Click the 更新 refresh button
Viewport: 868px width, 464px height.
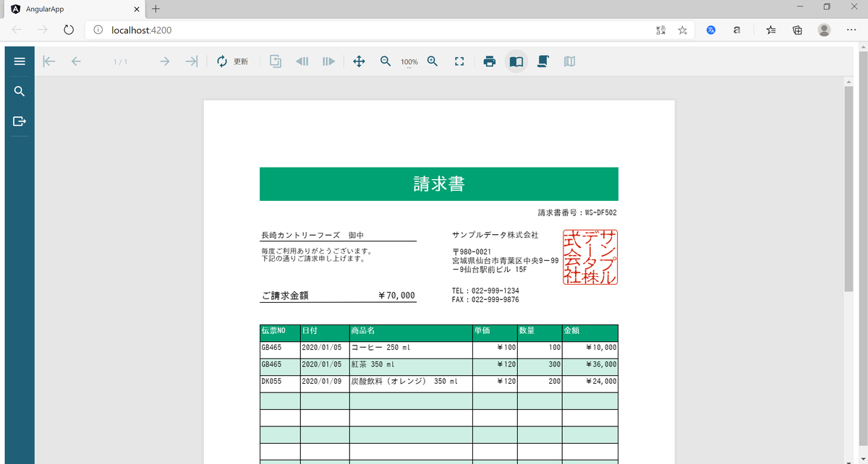(232, 61)
